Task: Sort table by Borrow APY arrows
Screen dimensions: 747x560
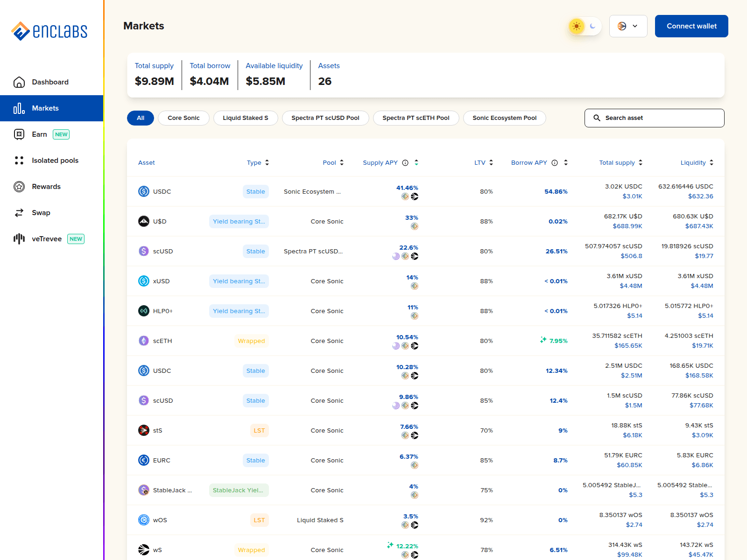Action: click(x=566, y=163)
